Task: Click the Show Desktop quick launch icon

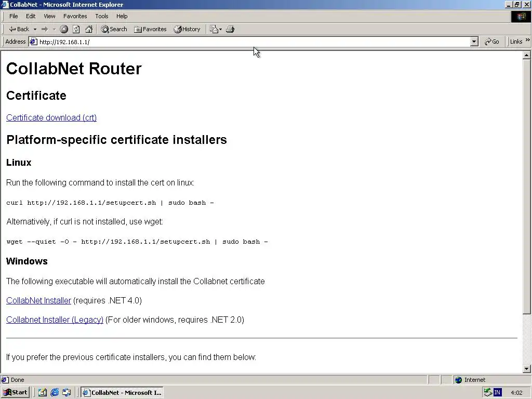Action: point(42,393)
